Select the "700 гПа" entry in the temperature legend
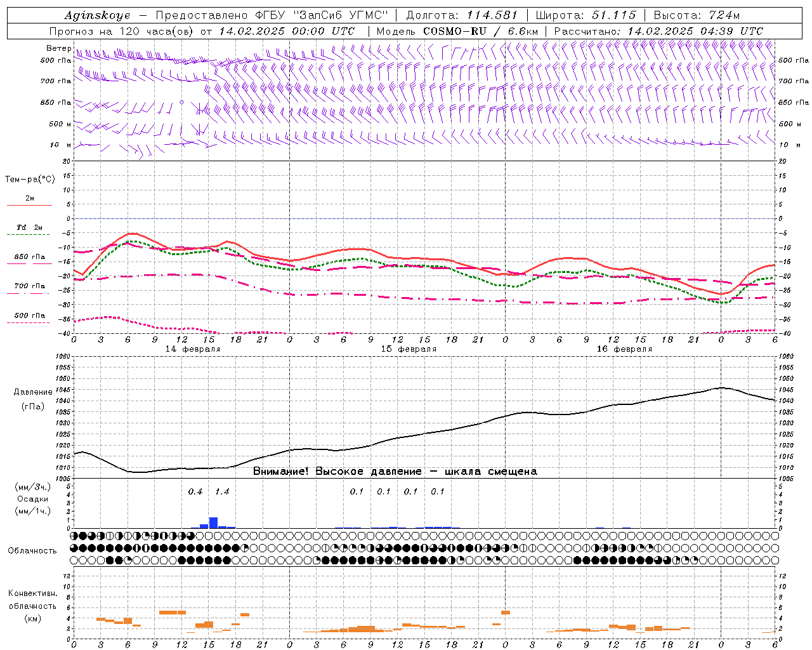This screenshot has width=812, height=650. (x=30, y=286)
